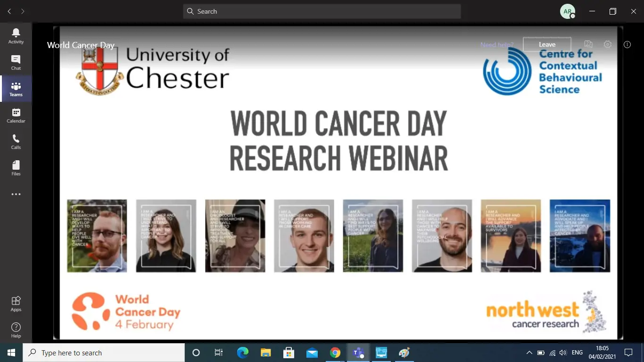The image size is (644, 362).
Task: Go to the Calendar view
Action: 16,115
